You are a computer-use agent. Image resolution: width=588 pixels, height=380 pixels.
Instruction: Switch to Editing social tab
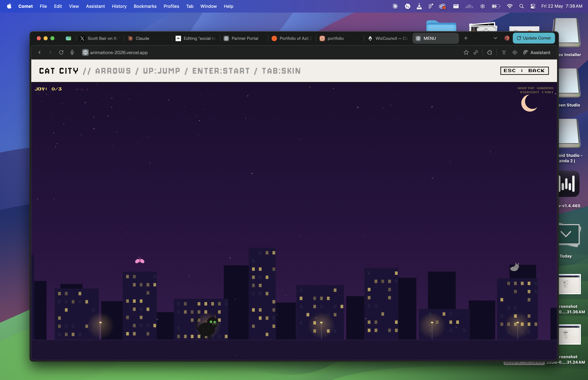pos(196,38)
